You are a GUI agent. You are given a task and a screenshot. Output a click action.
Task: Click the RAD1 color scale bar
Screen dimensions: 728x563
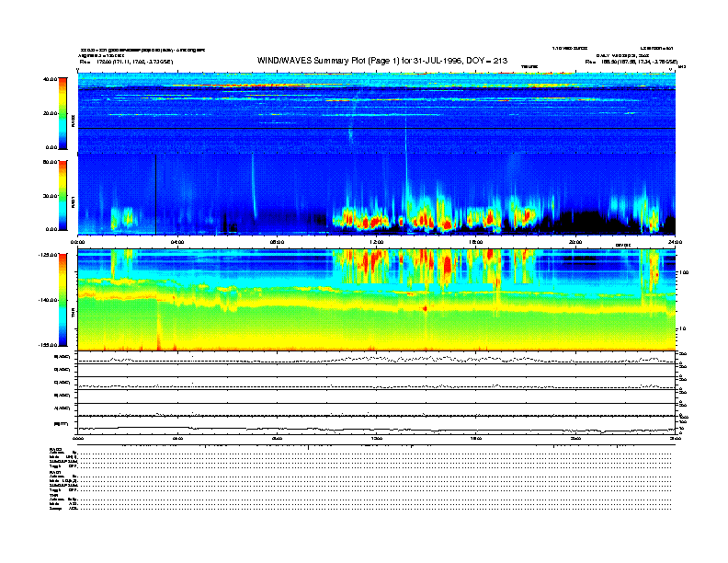pos(63,196)
